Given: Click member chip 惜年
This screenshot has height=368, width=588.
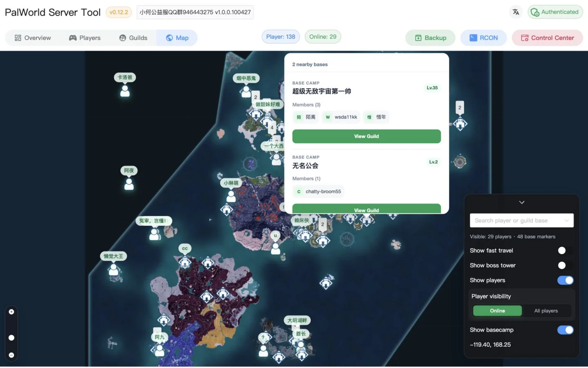Looking at the screenshot, I should pyautogui.click(x=376, y=117).
